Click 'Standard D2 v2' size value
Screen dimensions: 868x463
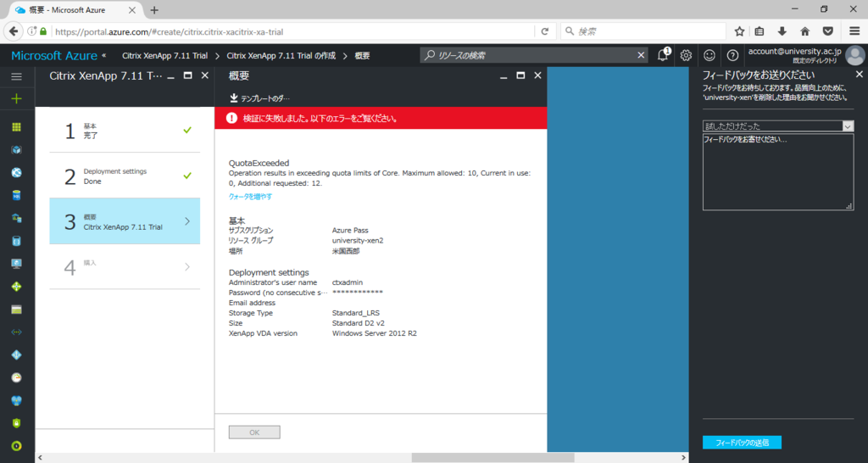click(359, 323)
